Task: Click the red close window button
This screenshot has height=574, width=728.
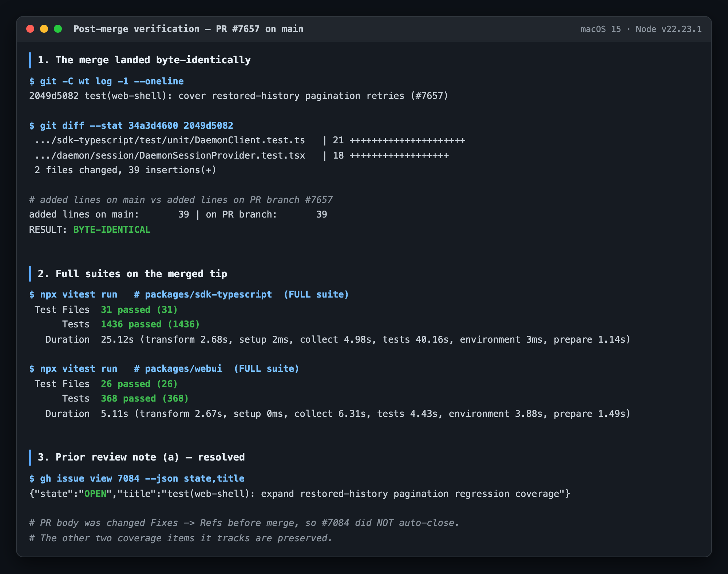Action: [x=30, y=29]
